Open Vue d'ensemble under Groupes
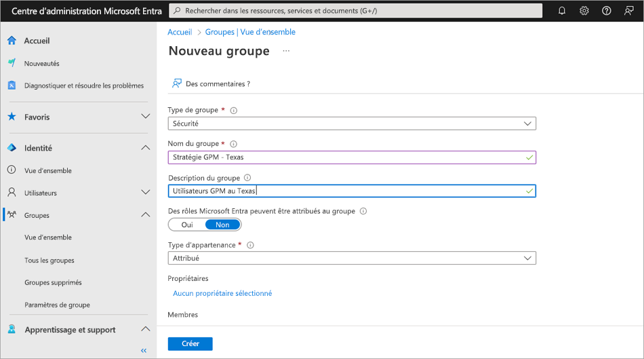Viewport: 644px width, 359px height. pos(48,238)
